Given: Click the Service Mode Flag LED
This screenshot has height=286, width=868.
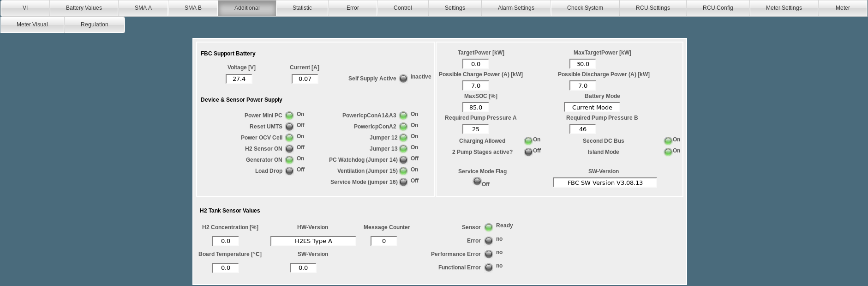Looking at the screenshot, I should pyautogui.click(x=477, y=182).
